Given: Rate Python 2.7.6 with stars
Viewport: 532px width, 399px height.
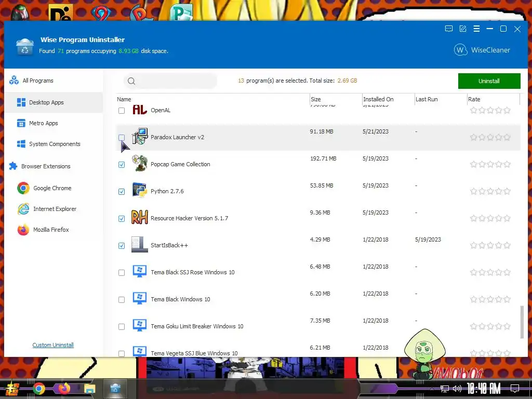Looking at the screenshot, I should click(490, 191).
